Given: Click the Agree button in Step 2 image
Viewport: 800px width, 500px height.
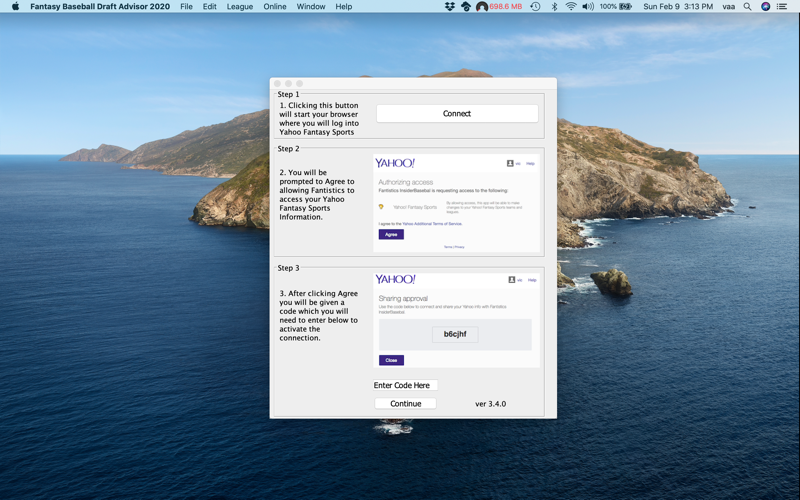Looking at the screenshot, I should (x=391, y=234).
